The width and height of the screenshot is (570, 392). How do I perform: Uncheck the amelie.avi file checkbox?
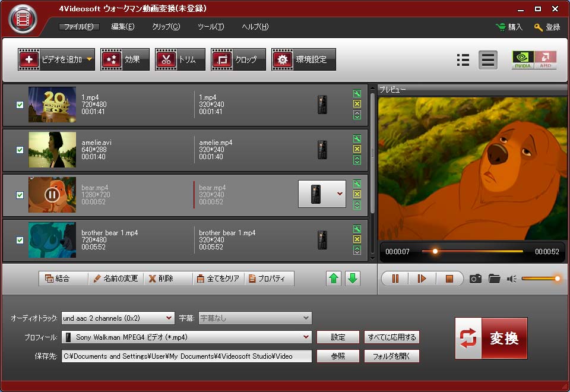(x=20, y=150)
